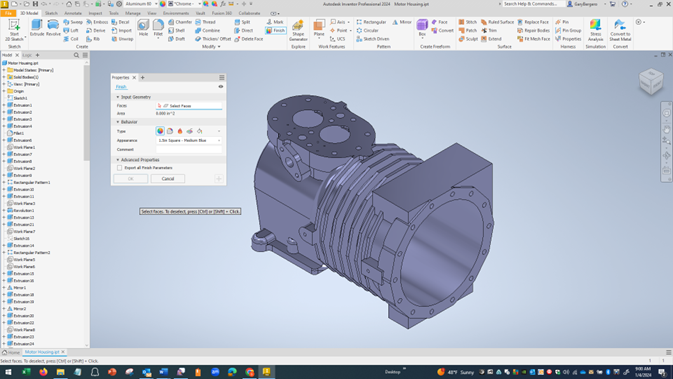The height and width of the screenshot is (379, 673).
Task: Toggle the preview eye icon in Properties
Action: point(221,87)
